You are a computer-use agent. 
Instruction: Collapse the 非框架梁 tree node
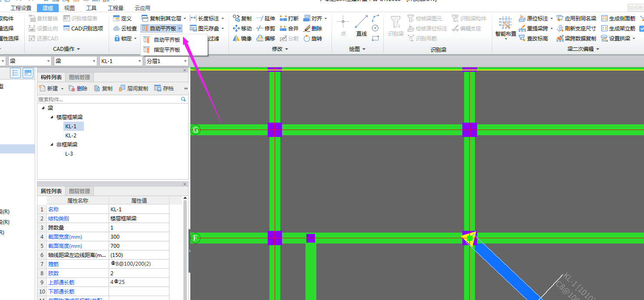click(x=51, y=144)
